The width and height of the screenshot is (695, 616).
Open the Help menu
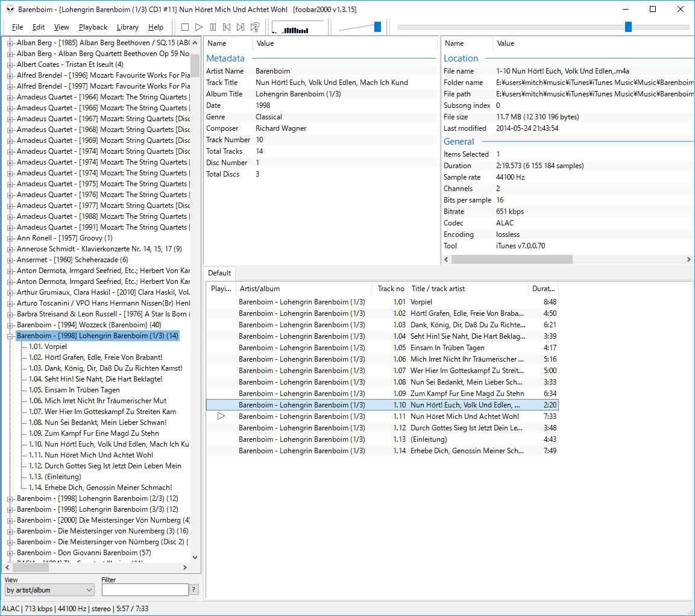pyautogui.click(x=156, y=27)
